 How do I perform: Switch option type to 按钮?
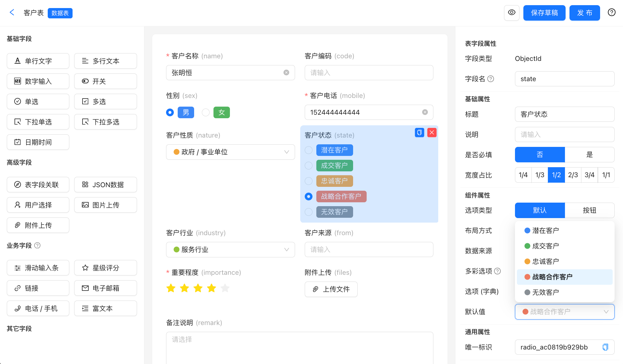[589, 210]
